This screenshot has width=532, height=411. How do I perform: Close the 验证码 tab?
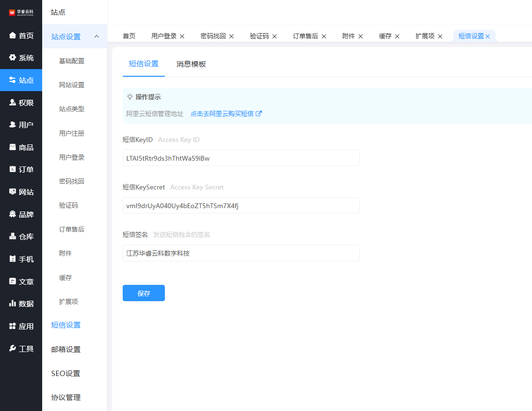275,36
